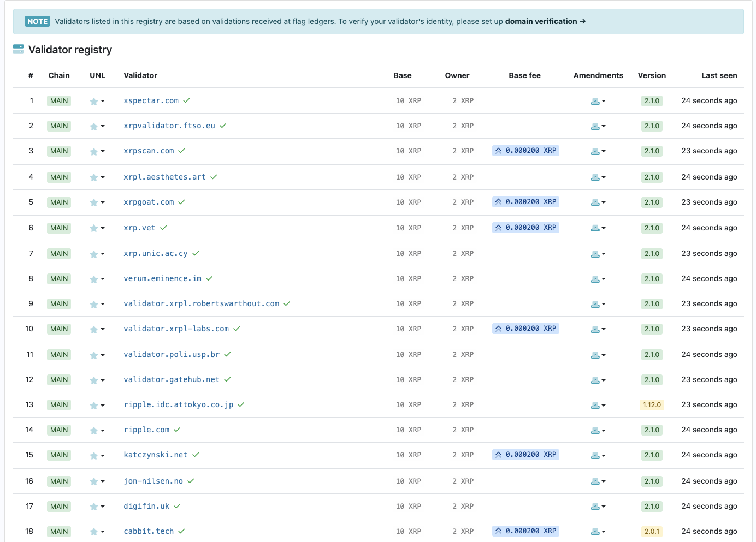The width and height of the screenshot is (756, 542).
Task: Click the amendments icon in xrpscan.com row
Action: coord(595,152)
